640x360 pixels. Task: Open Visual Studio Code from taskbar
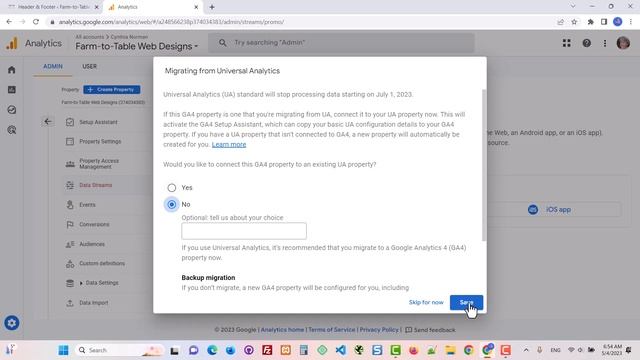pos(341,350)
